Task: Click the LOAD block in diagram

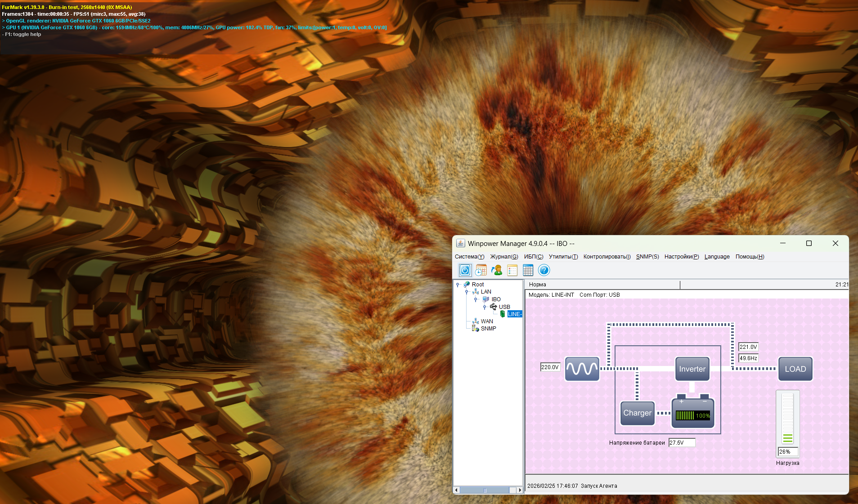Action: pos(795,369)
